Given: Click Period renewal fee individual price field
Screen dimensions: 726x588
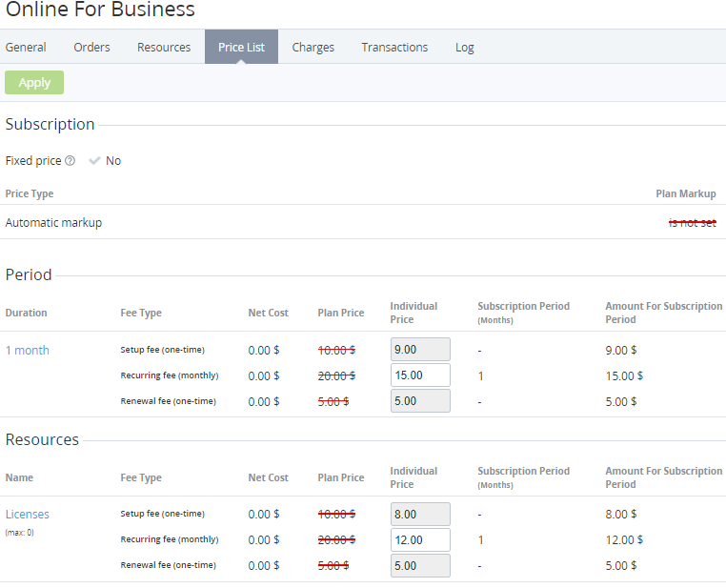Looking at the screenshot, I should pos(420,401).
